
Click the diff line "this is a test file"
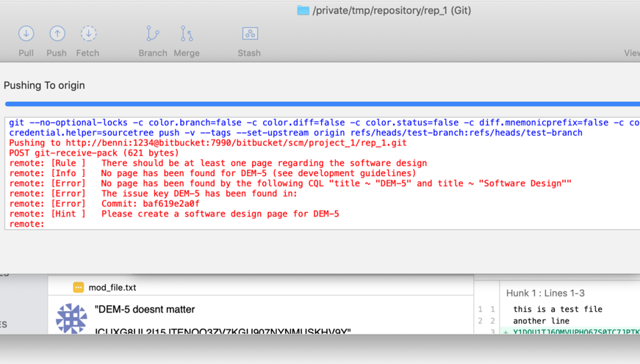click(558, 309)
